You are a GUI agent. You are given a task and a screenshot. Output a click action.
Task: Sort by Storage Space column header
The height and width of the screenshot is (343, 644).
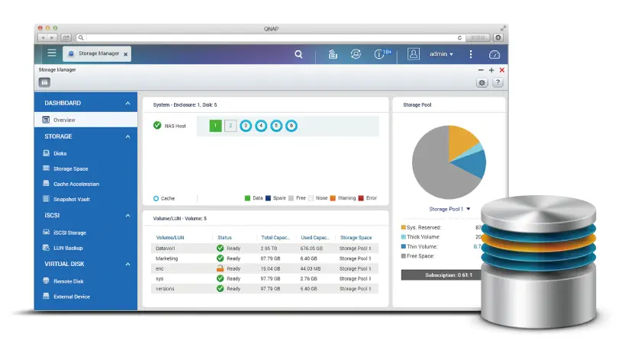click(x=356, y=238)
